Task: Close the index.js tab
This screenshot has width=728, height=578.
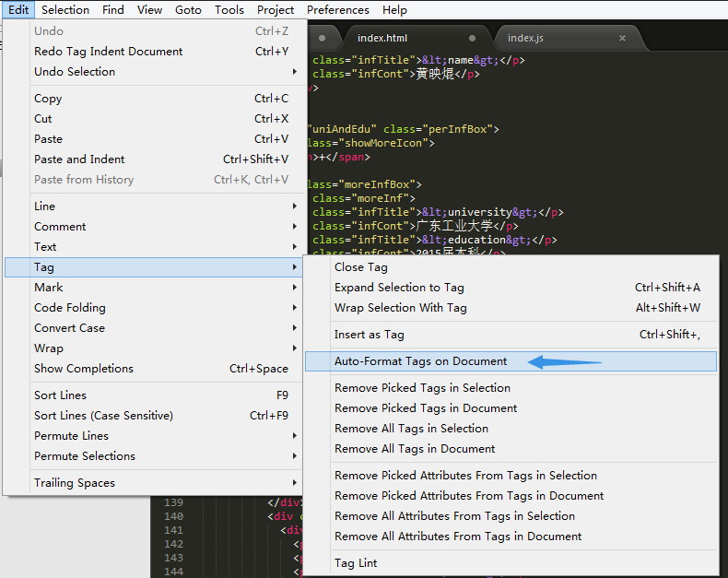Action: [622, 38]
